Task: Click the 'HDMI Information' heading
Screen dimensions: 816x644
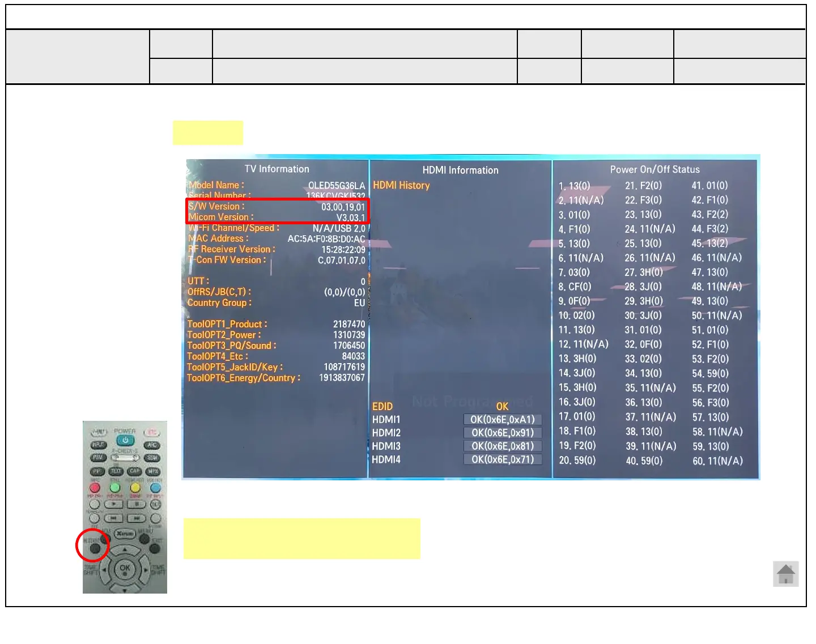Action: pos(460,170)
